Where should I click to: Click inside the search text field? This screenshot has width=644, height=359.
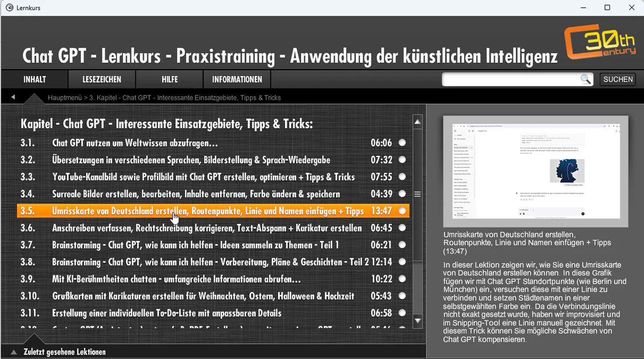(510, 80)
